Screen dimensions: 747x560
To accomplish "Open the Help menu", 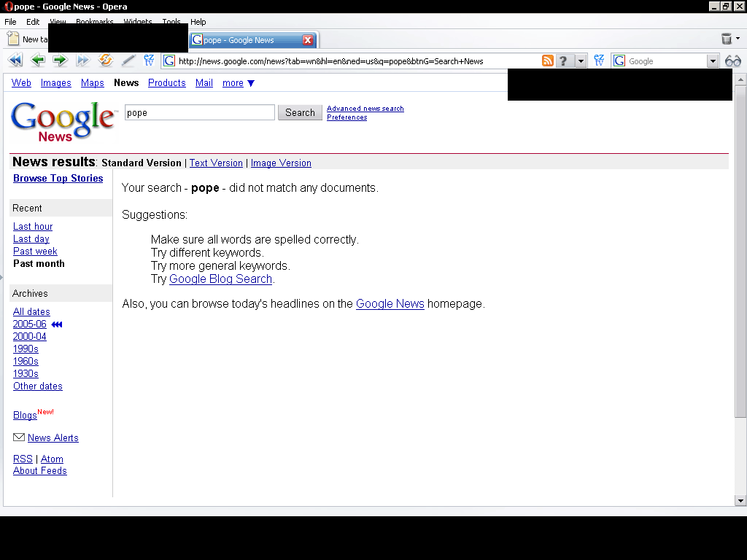I will pyautogui.click(x=198, y=21).
